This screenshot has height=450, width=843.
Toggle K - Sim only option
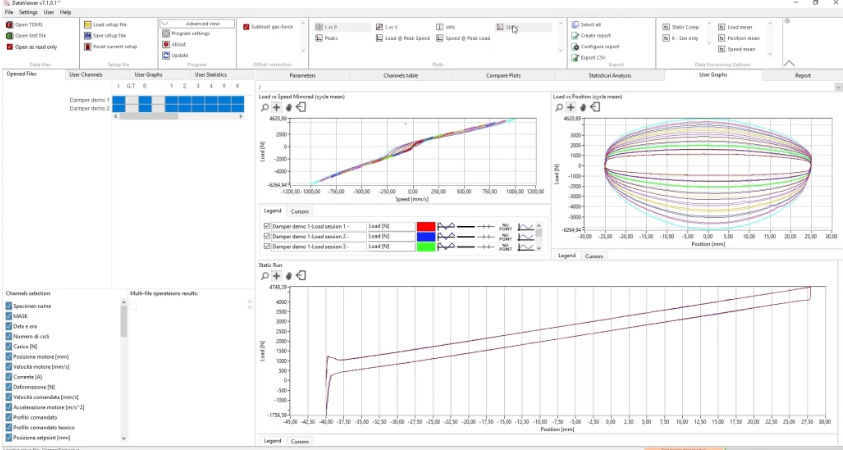point(681,38)
